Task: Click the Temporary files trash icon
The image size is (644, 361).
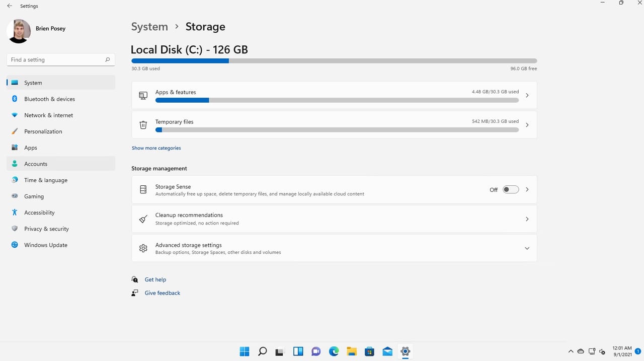Action: (143, 124)
